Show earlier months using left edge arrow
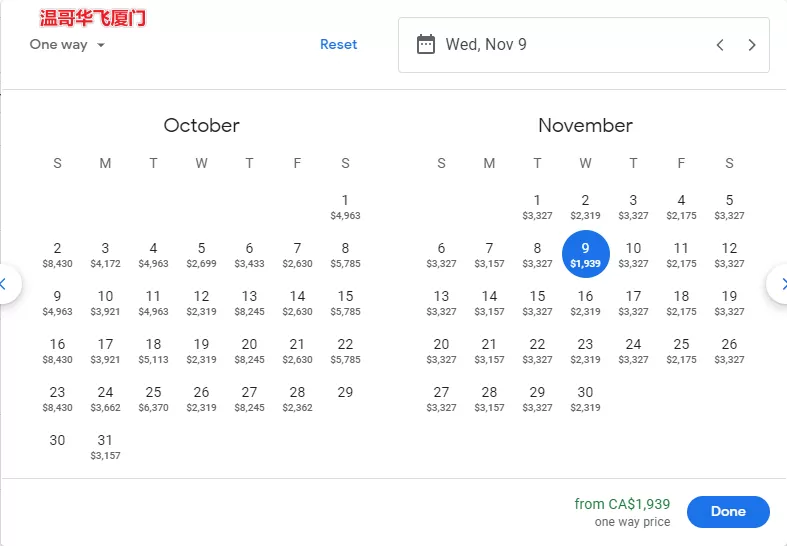Screen dimensions: 787x546 pos(7,284)
